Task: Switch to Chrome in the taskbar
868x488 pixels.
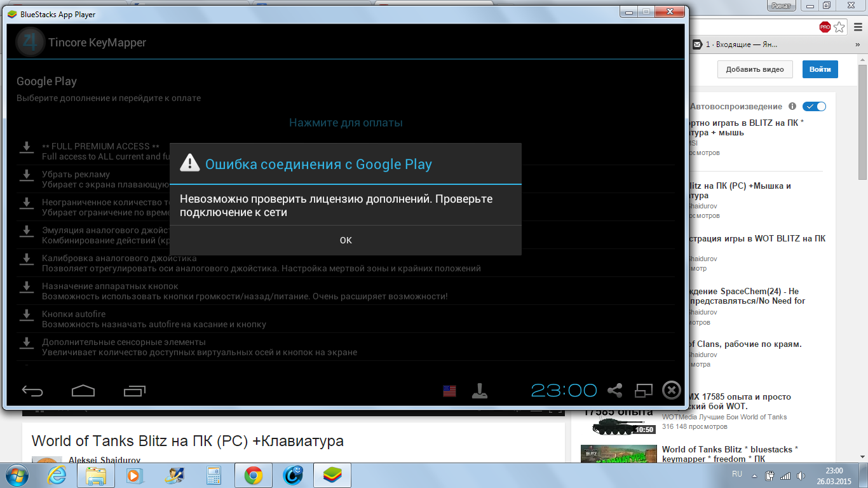Action: [254, 475]
